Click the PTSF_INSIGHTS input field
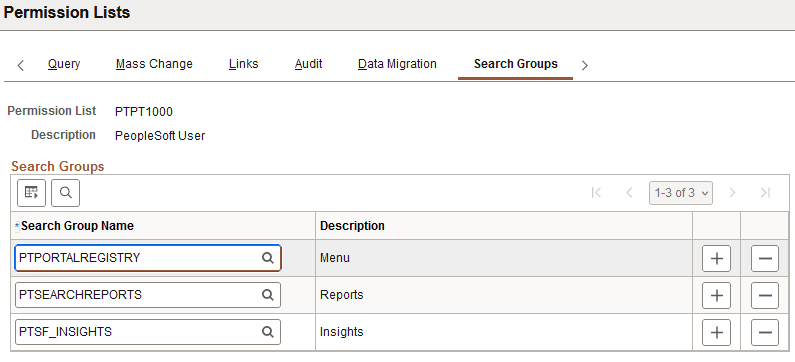Viewport: 795px width, 362px height. [148, 332]
